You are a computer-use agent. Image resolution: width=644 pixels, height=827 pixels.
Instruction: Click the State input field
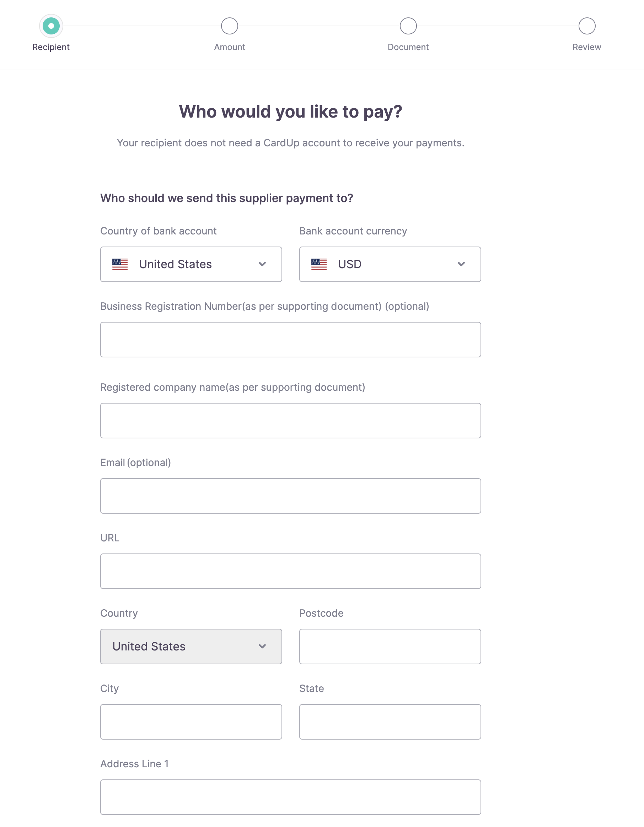[390, 722]
